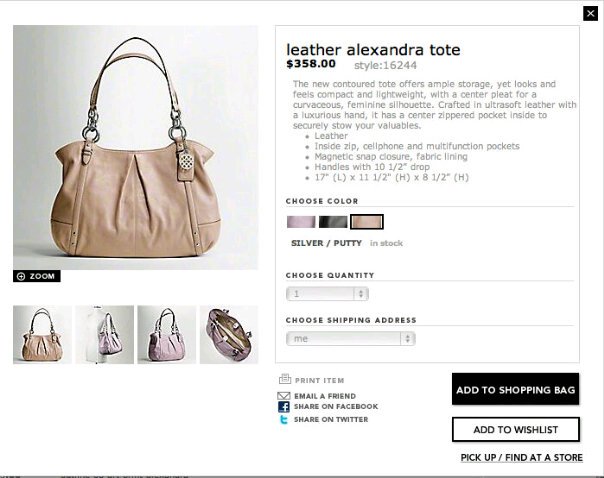Click the envelope Email a Friend icon

pyautogui.click(x=284, y=396)
